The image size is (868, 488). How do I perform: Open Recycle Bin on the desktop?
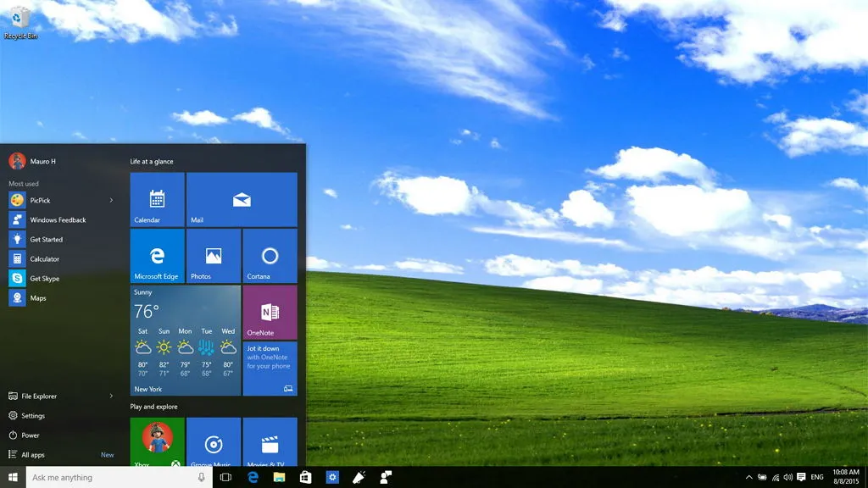[20, 20]
